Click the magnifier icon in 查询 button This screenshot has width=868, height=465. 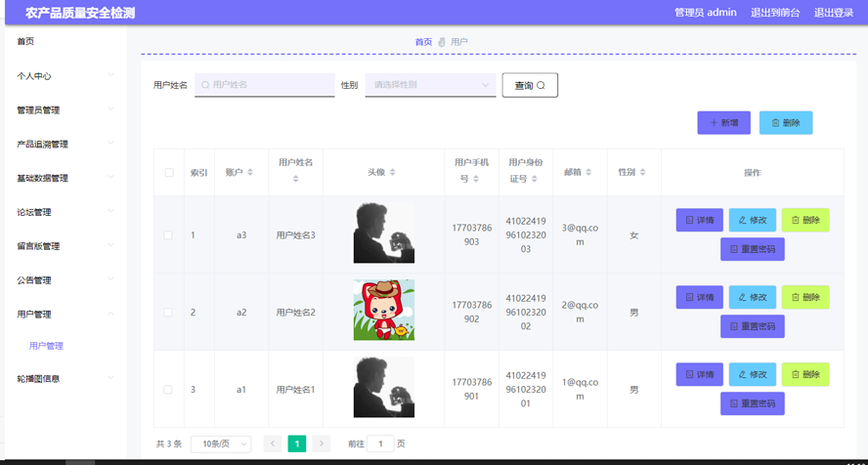coord(541,85)
